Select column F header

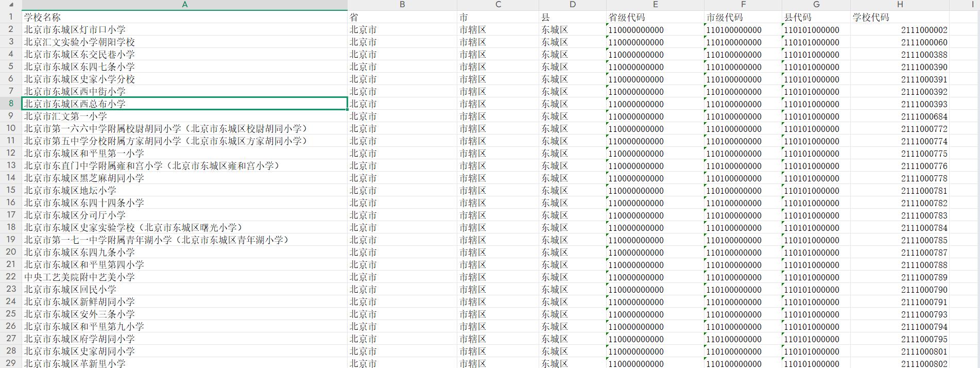[x=743, y=5]
